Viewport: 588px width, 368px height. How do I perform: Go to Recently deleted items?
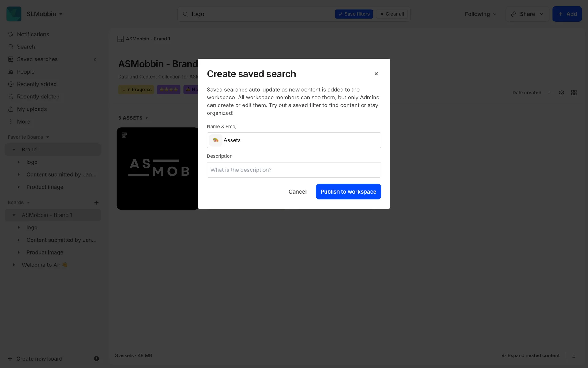[38, 97]
